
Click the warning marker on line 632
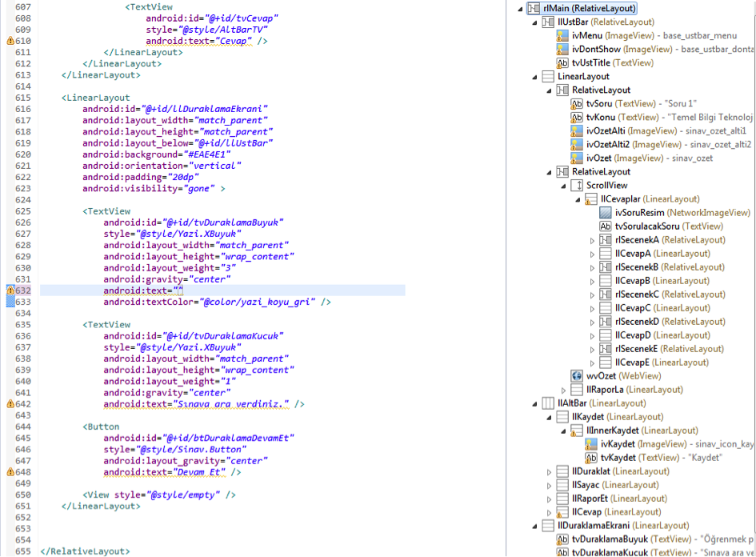[10, 291]
